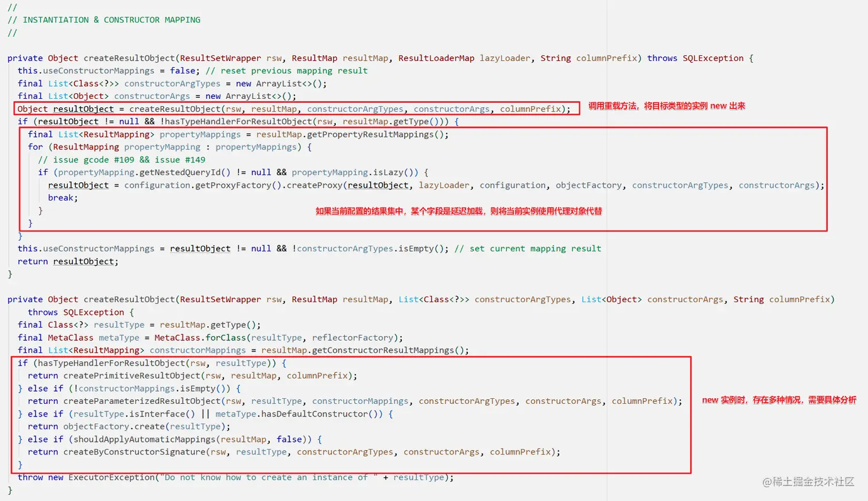The image size is (868, 501).
Task: Click the "propertyMapping.isLazy()" call
Action: [x=355, y=172]
